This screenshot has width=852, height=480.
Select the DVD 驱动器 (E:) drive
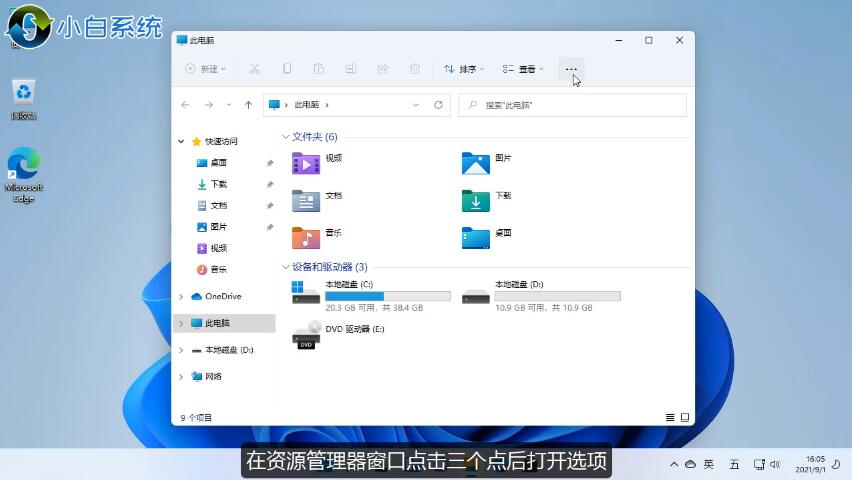click(x=306, y=333)
